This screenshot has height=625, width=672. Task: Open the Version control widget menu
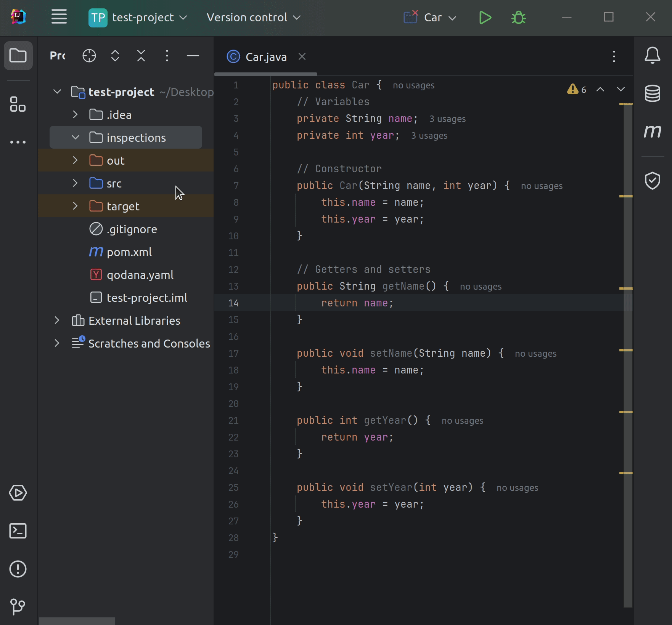[x=254, y=17]
